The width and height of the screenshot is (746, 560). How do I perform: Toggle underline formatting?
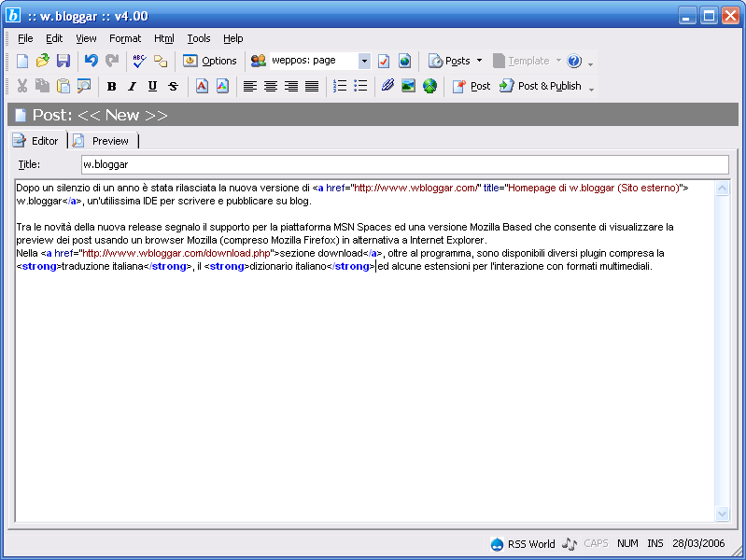coord(153,86)
